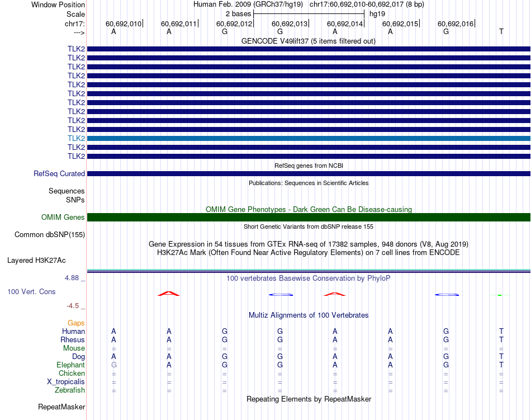
Task: Open the OMIM Genes track label
Action: (x=63, y=217)
